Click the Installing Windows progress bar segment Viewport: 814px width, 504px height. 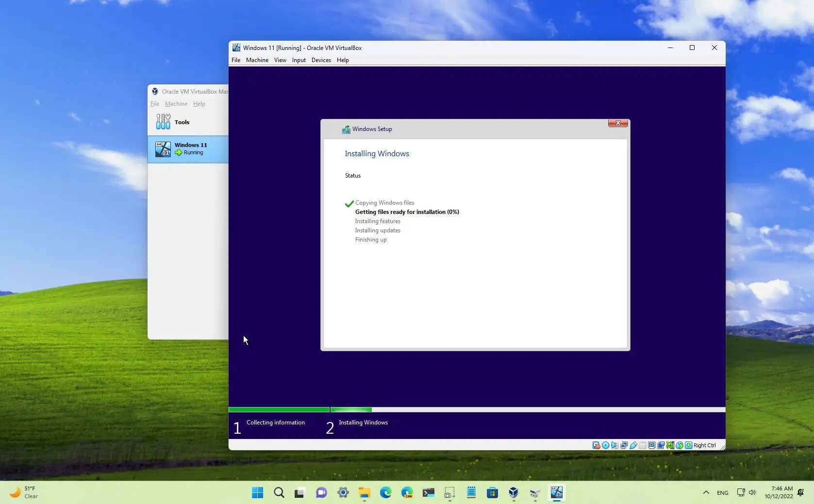pos(350,410)
